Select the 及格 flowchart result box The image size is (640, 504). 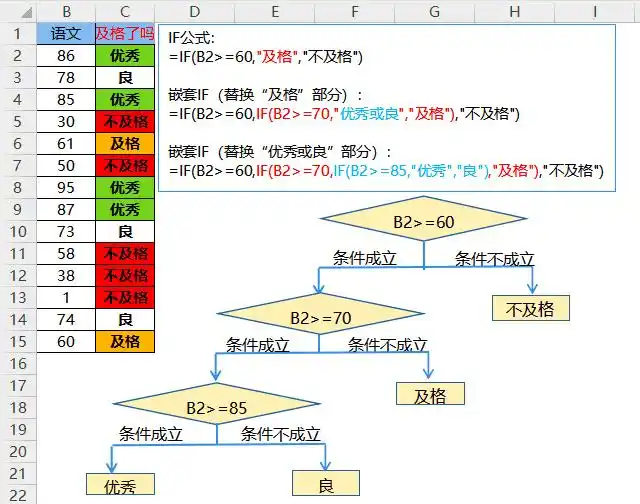430,394
